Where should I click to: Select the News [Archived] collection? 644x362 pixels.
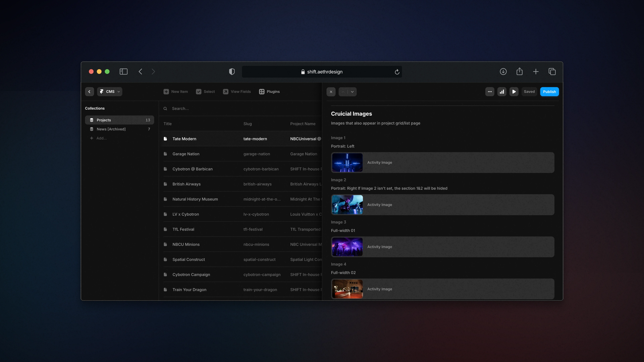111,129
